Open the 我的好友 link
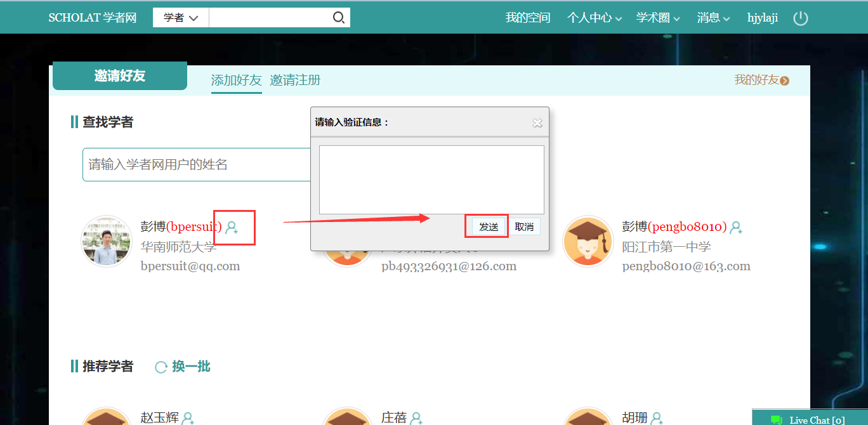This screenshot has width=868, height=425. click(761, 80)
